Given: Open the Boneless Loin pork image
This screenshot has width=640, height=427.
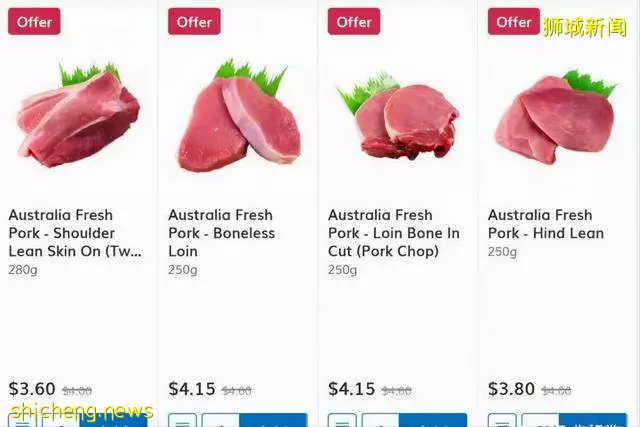Looking at the screenshot, I should (240, 115).
